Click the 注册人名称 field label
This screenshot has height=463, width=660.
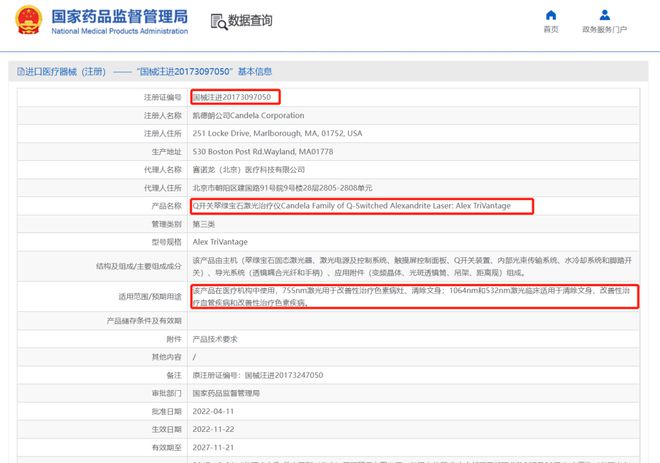coord(162,115)
